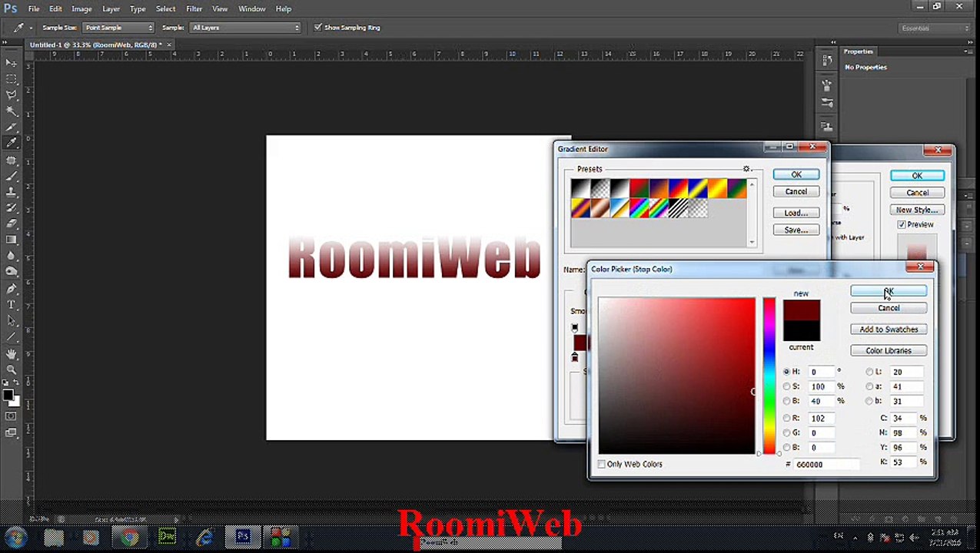Change screen mode icon in toolbox
Image resolution: width=980 pixels, height=553 pixels.
click(x=11, y=432)
